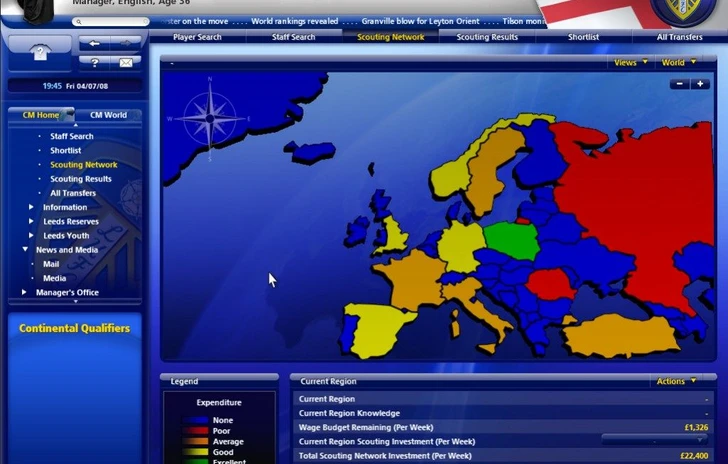
Task: Select France on the scouting map
Action: point(414,280)
